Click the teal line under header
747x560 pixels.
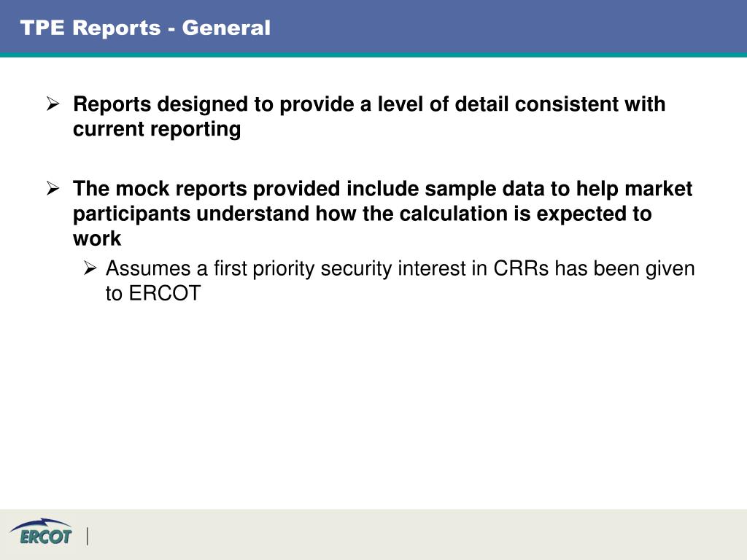tap(373, 55)
